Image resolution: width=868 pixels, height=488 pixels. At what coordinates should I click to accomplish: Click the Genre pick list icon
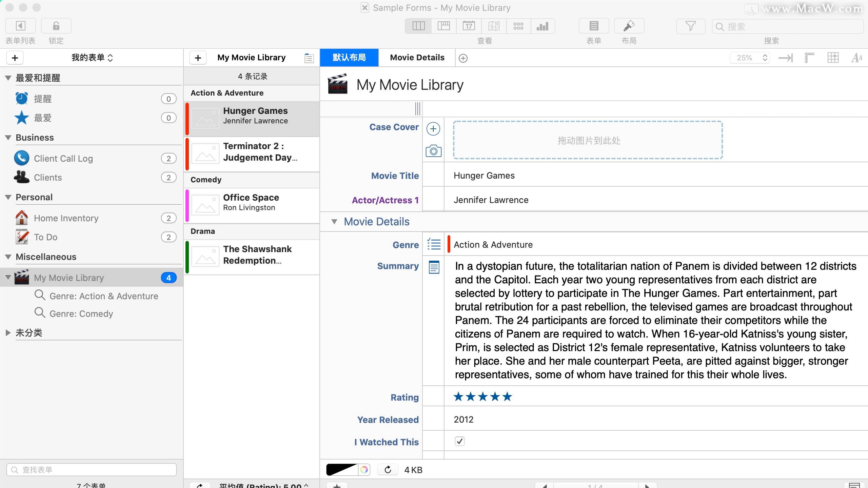pos(434,244)
